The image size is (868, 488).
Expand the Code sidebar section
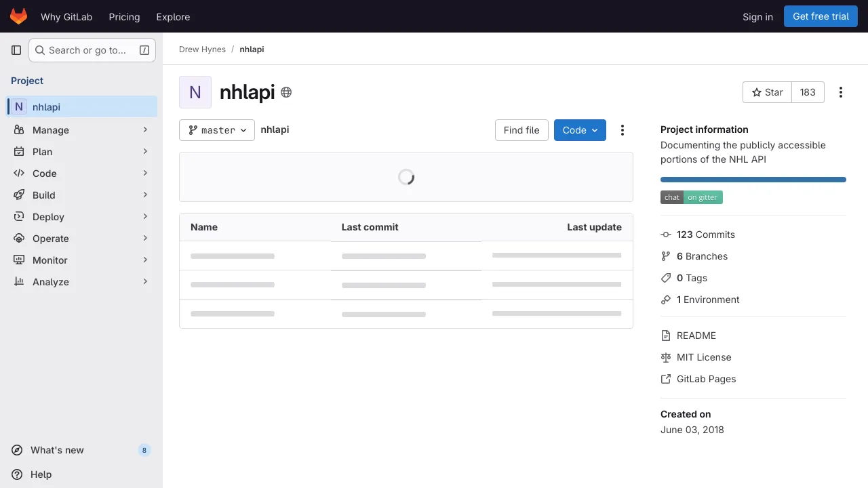pyautogui.click(x=81, y=174)
